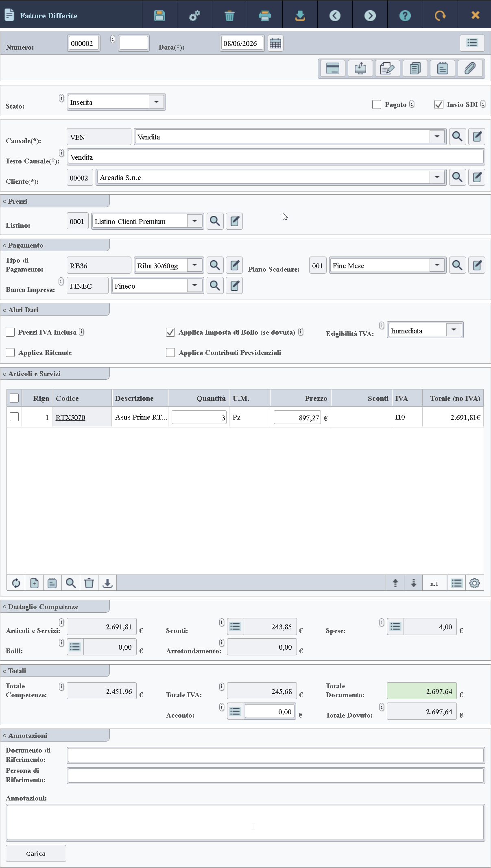This screenshot has height=868, width=491.
Task: Enable Applica Ritenute
Action: pos(10,352)
